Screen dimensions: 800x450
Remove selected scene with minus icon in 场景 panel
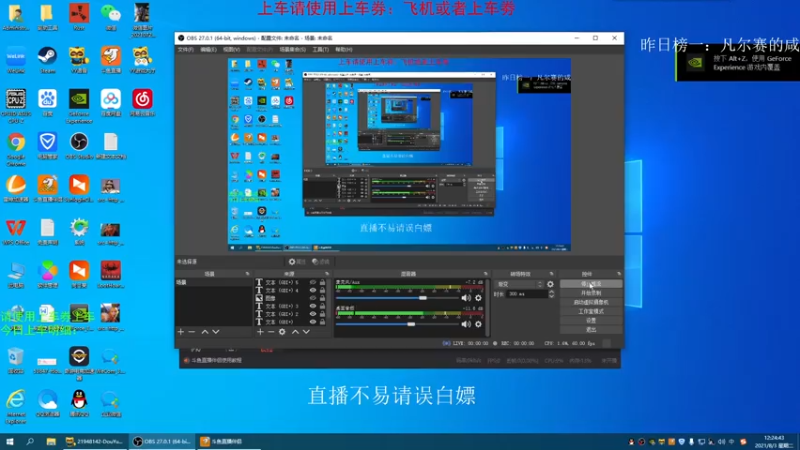coord(192,332)
